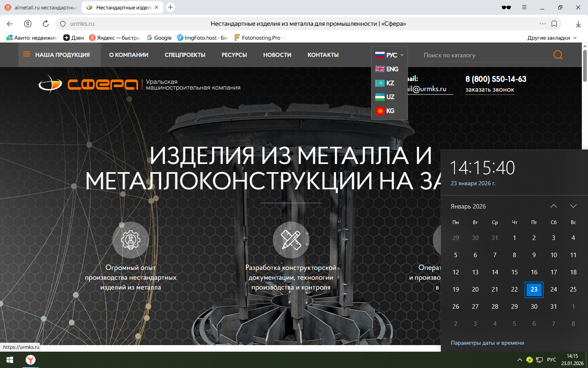588x368 pixels.
Task: Select January 23 in the calendar
Action: tap(534, 289)
